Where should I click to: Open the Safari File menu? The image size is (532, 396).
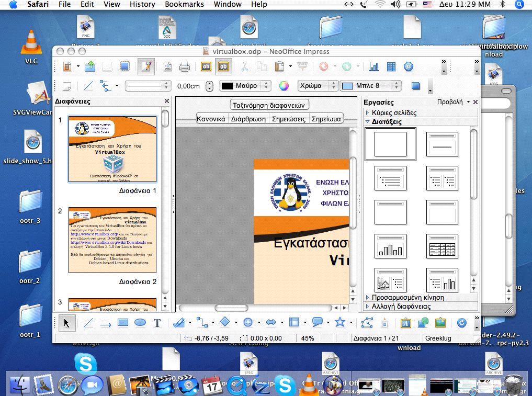click(x=64, y=4)
